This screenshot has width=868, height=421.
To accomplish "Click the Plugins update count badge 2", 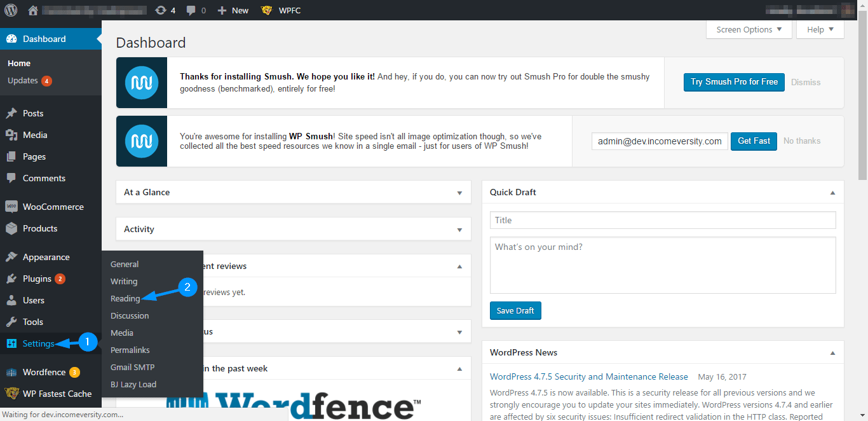I will [x=60, y=279].
